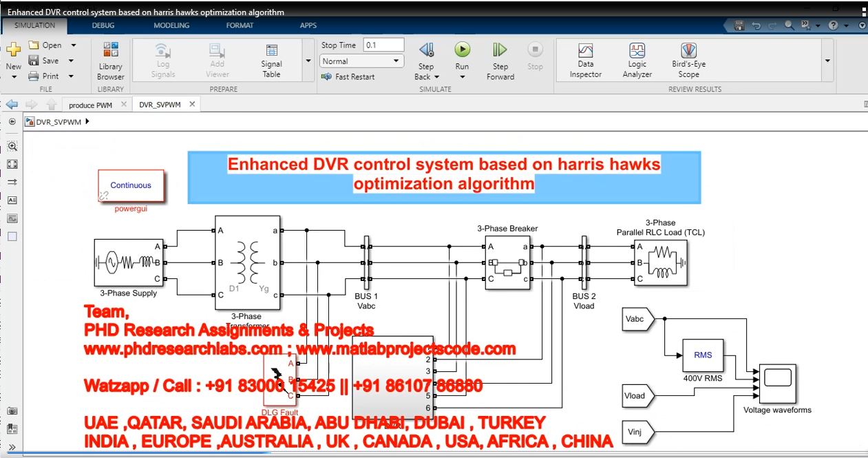Click the Zoom In tool in left palette

coord(12,146)
